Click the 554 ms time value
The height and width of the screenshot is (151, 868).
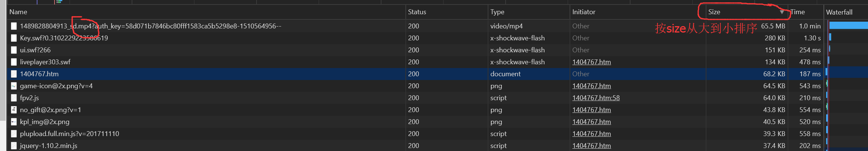pyautogui.click(x=810, y=110)
